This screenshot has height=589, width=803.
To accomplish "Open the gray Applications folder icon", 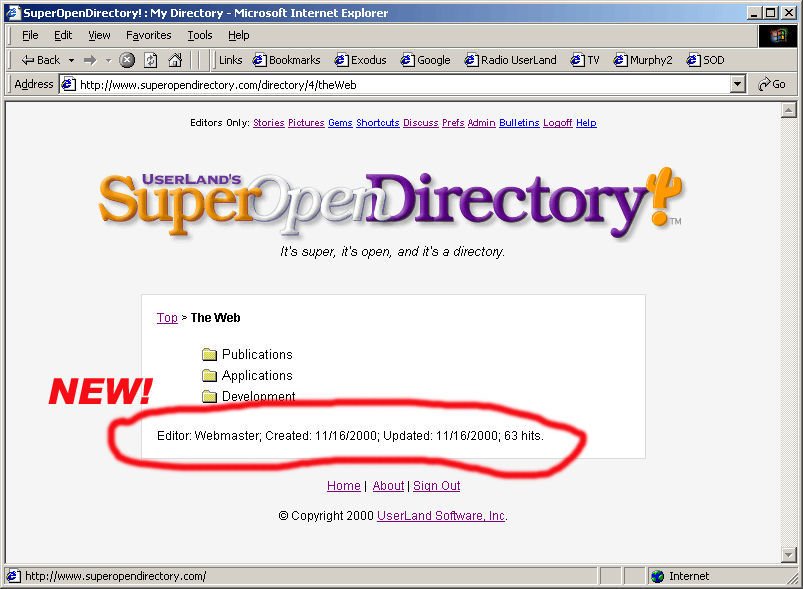I will (x=209, y=376).
